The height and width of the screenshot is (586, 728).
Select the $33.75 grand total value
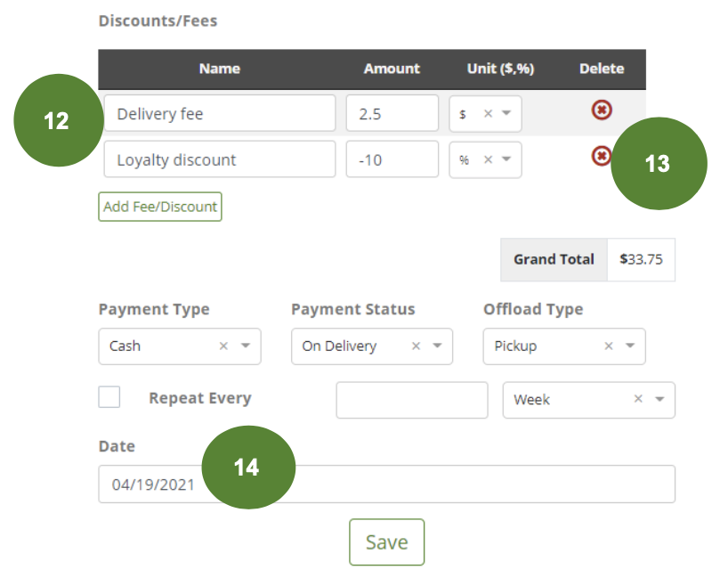(641, 259)
